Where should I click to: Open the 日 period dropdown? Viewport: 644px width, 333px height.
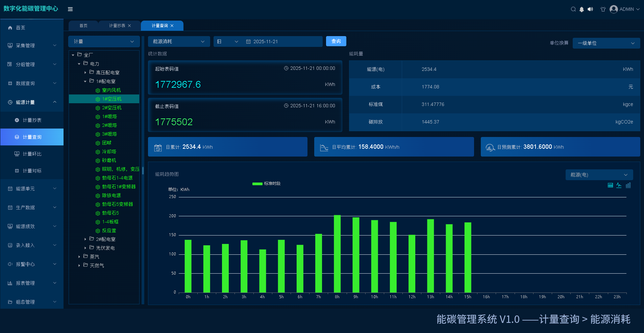click(227, 41)
